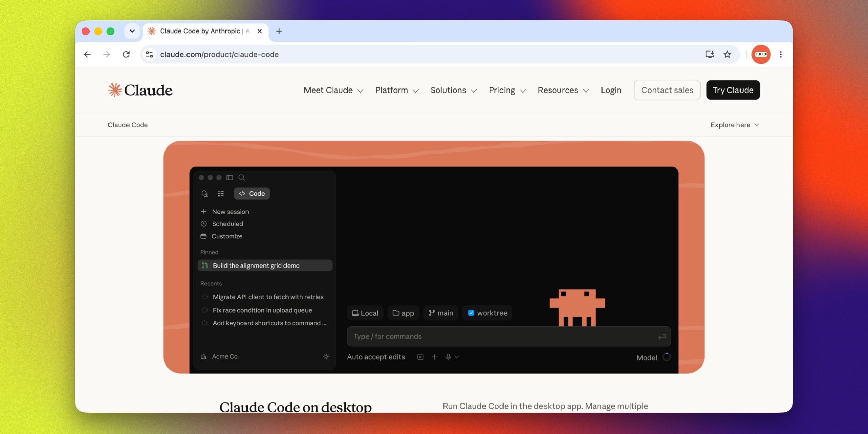Click the Claude Code on desktop heading
This screenshot has height=434, width=868.
pyautogui.click(x=295, y=407)
